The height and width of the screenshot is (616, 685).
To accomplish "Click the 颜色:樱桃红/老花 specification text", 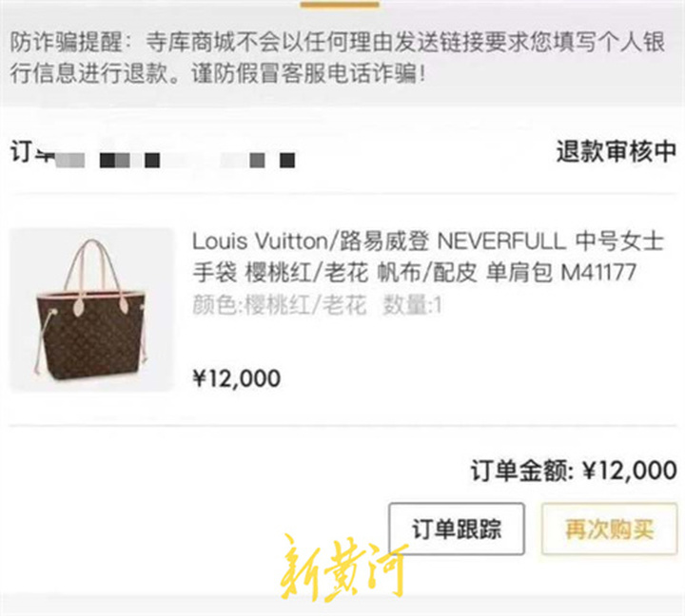I will coord(279,305).
